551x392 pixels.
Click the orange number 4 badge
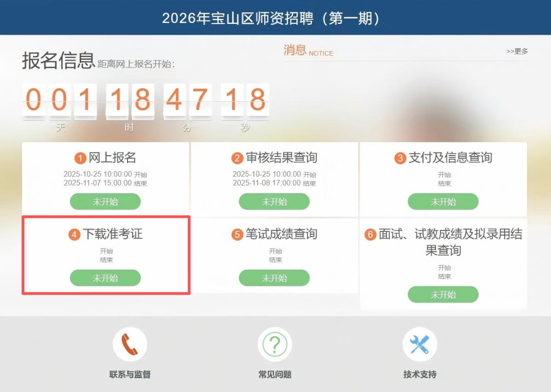tap(74, 234)
